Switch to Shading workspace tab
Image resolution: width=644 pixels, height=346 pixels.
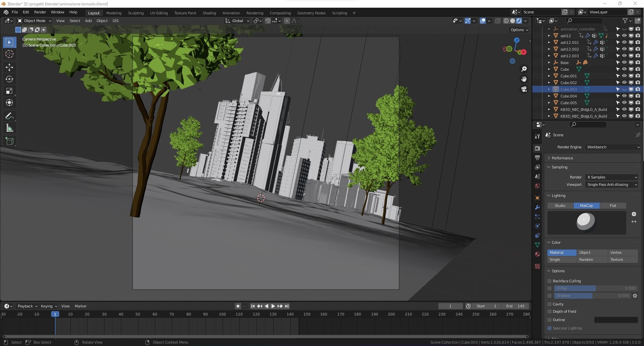209,13
